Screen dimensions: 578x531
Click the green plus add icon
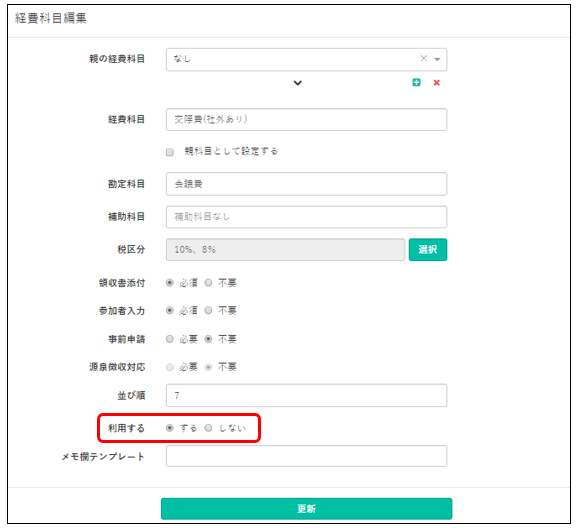click(416, 83)
